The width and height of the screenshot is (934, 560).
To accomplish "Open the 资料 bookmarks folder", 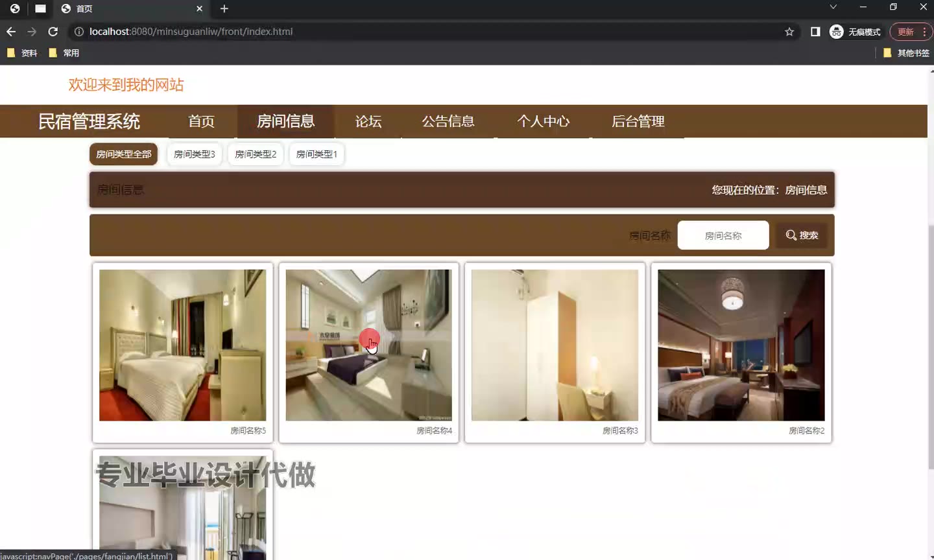I will tap(22, 53).
